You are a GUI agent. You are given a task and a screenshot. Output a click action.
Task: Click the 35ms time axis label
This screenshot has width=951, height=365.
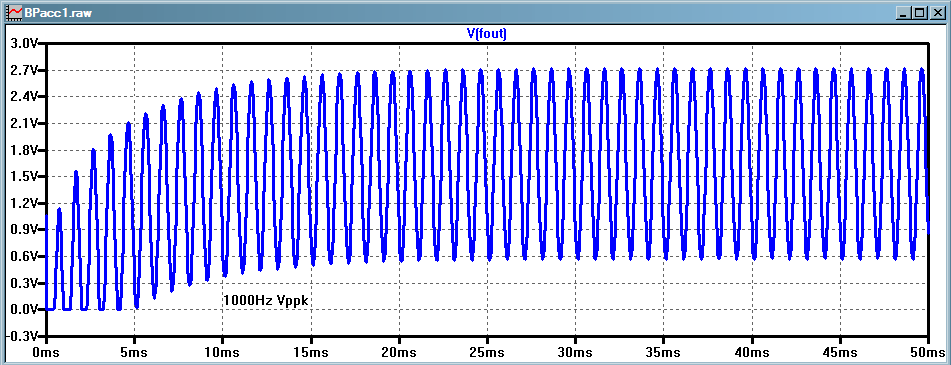pyautogui.click(x=664, y=352)
